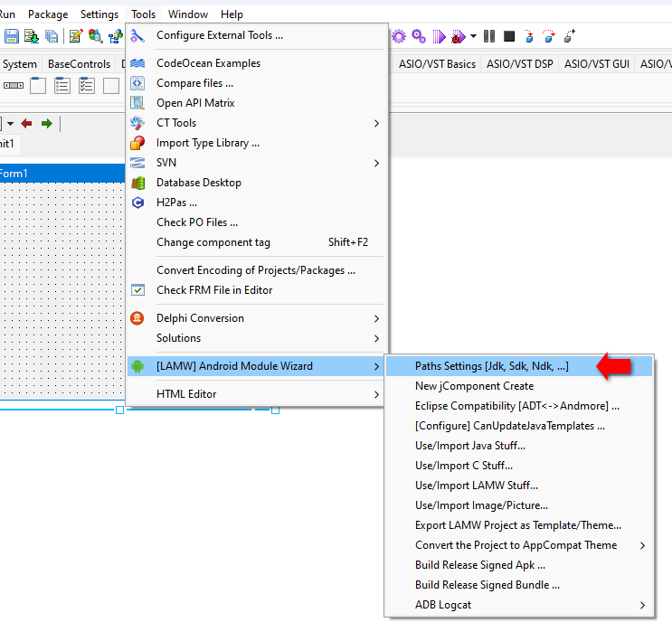The height and width of the screenshot is (632, 672).
Task: Click the Import Type Library shapes icon
Action: point(137,143)
